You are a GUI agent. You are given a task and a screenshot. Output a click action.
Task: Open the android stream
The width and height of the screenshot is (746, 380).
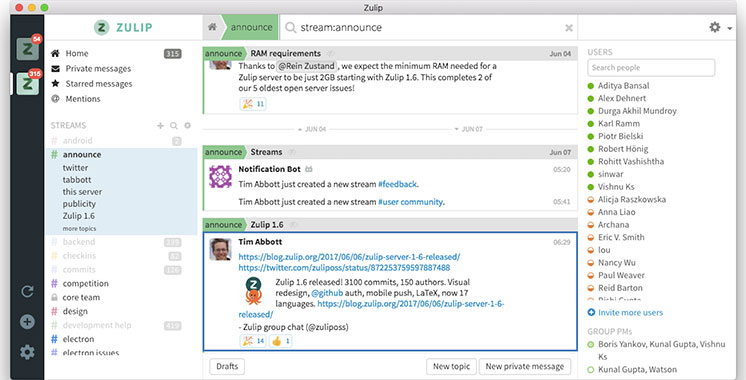coord(77,140)
